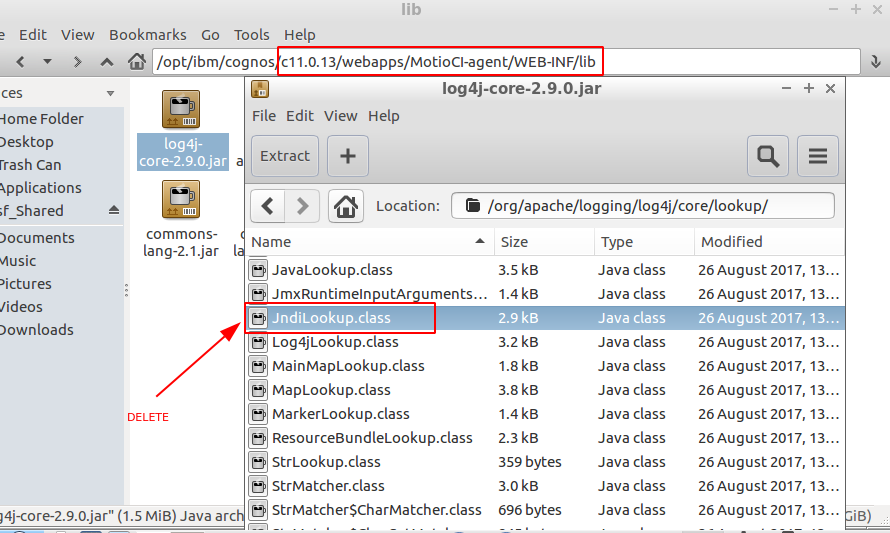Go forward in archive location
Viewport: 890px width, 533px height.
click(x=303, y=205)
